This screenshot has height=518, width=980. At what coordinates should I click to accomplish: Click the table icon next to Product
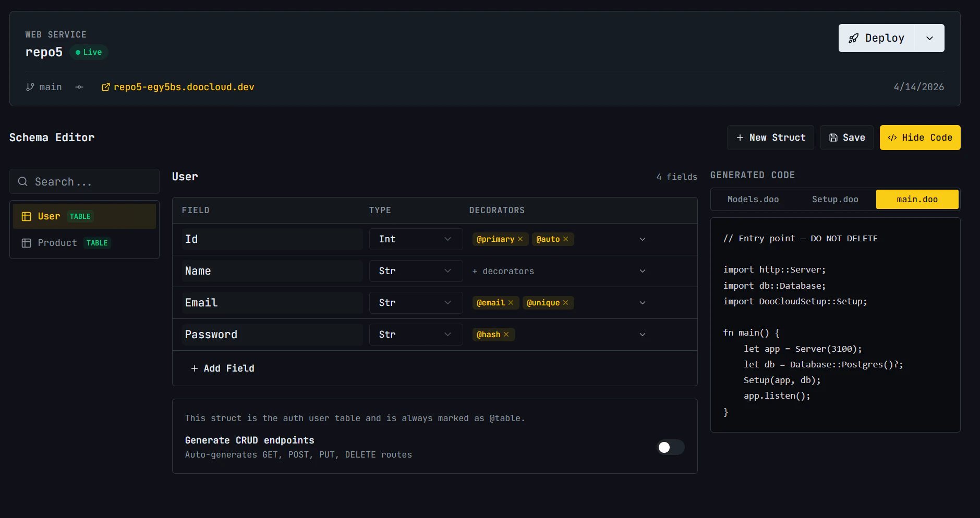tap(26, 243)
